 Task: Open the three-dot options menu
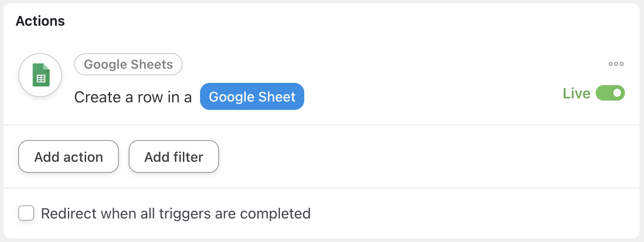point(616,64)
